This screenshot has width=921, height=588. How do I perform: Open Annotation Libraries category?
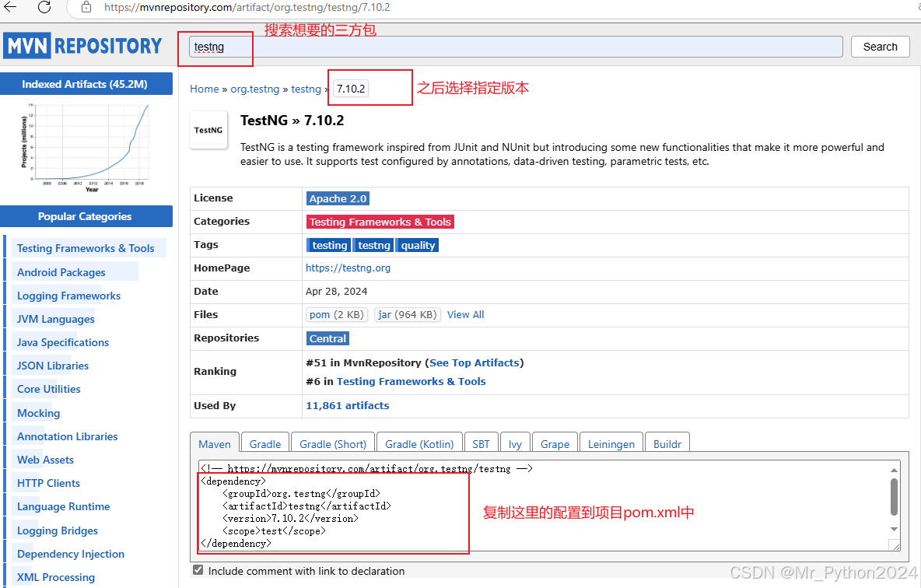pos(67,436)
